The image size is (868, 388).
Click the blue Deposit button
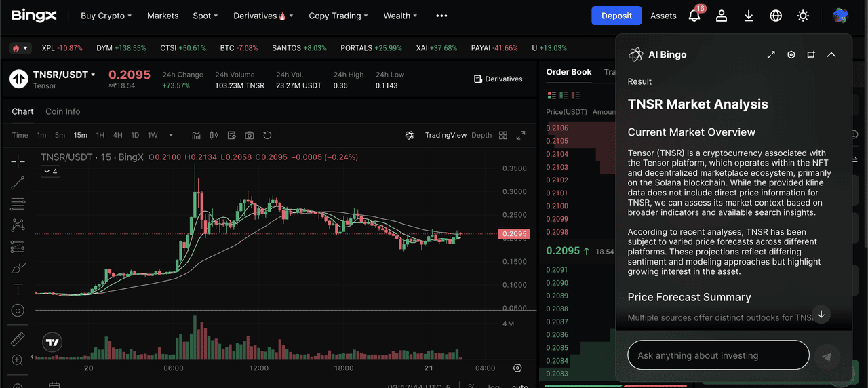(616, 16)
